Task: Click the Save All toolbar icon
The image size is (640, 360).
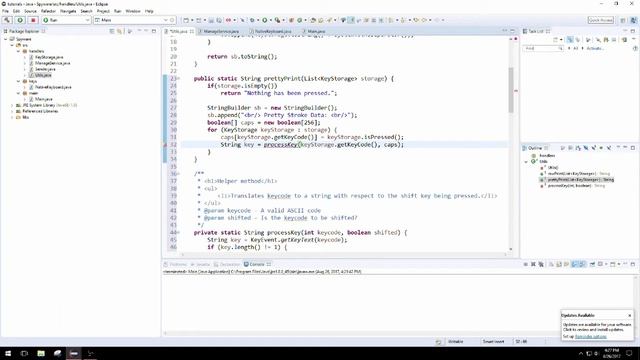Action: pos(219,20)
